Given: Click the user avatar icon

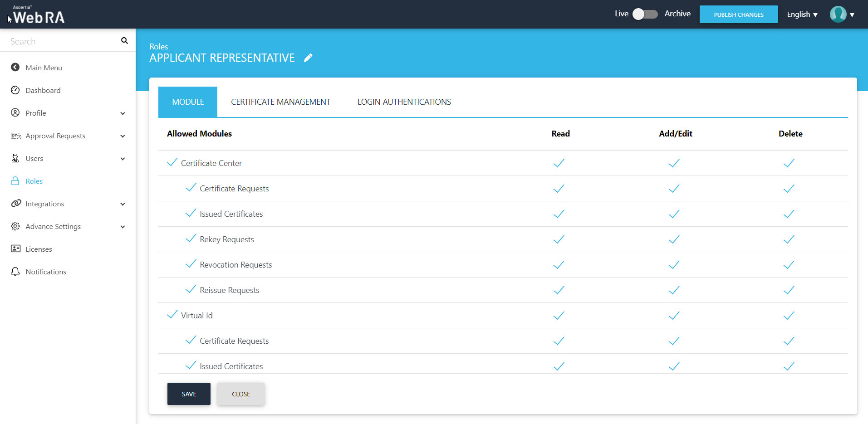Looking at the screenshot, I should pyautogui.click(x=838, y=14).
